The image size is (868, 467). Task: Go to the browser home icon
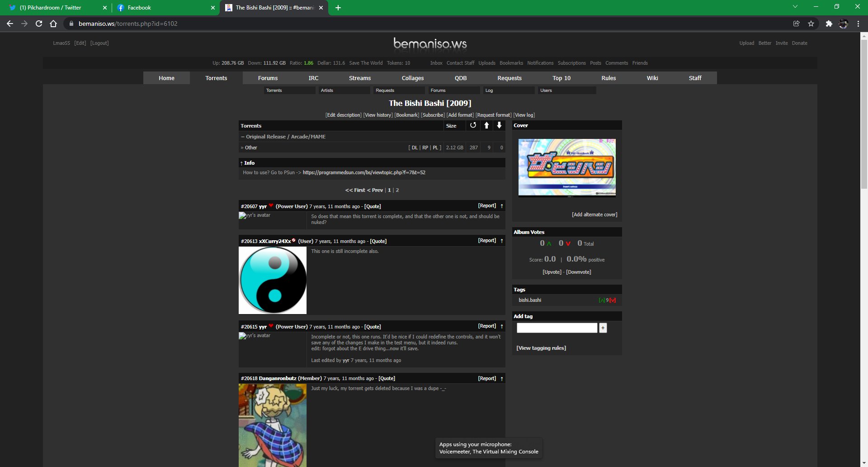pos(53,24)
